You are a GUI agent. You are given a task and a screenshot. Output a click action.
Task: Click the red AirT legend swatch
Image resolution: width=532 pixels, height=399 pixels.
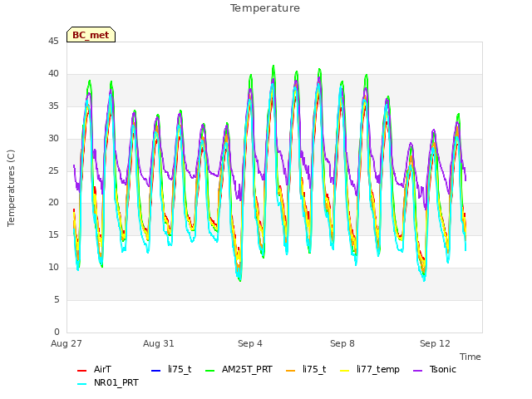tap(81, 370)
